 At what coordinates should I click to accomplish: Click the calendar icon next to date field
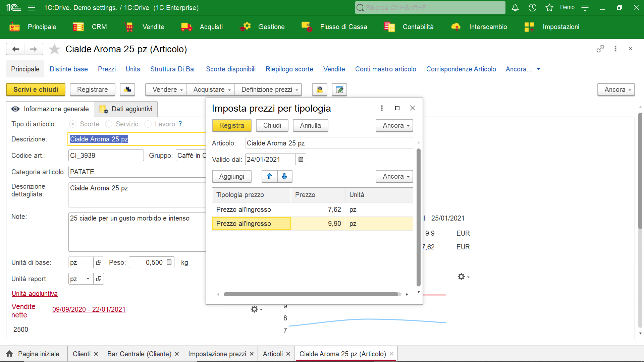point(300,159)
